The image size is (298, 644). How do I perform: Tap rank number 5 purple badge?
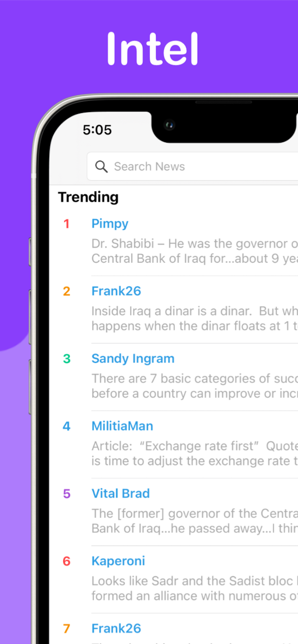(x=66, y=494)
